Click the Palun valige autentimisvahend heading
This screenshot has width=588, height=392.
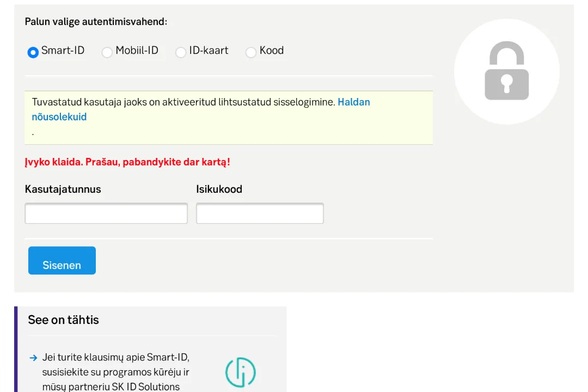coord(96,22)
